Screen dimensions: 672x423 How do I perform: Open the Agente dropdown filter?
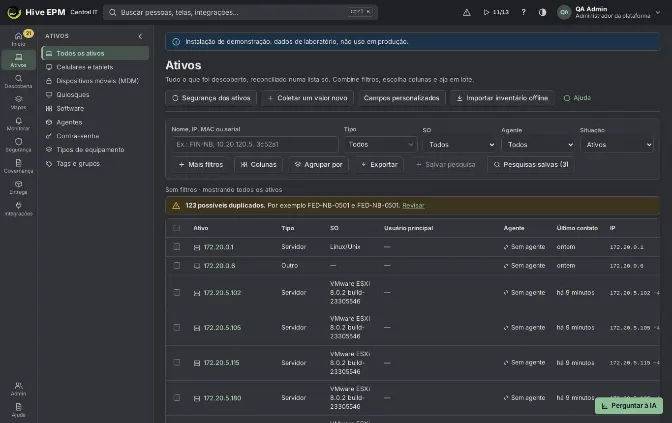point(538,145)
